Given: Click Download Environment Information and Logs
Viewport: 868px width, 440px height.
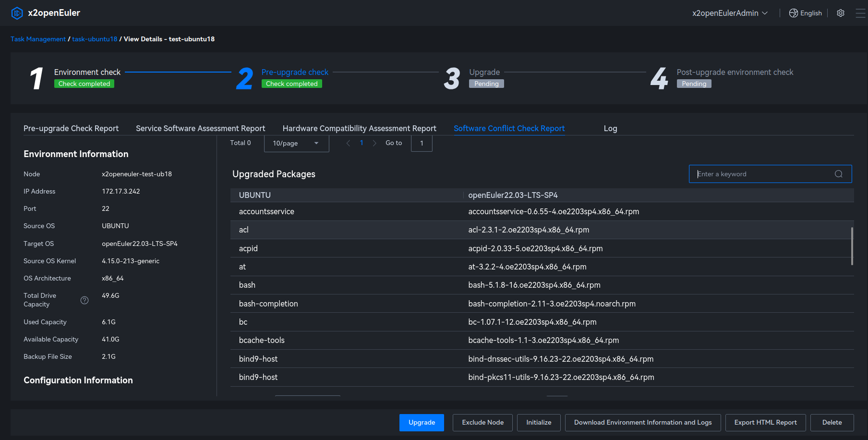Looking at the screenshot, I should (643, 423).
